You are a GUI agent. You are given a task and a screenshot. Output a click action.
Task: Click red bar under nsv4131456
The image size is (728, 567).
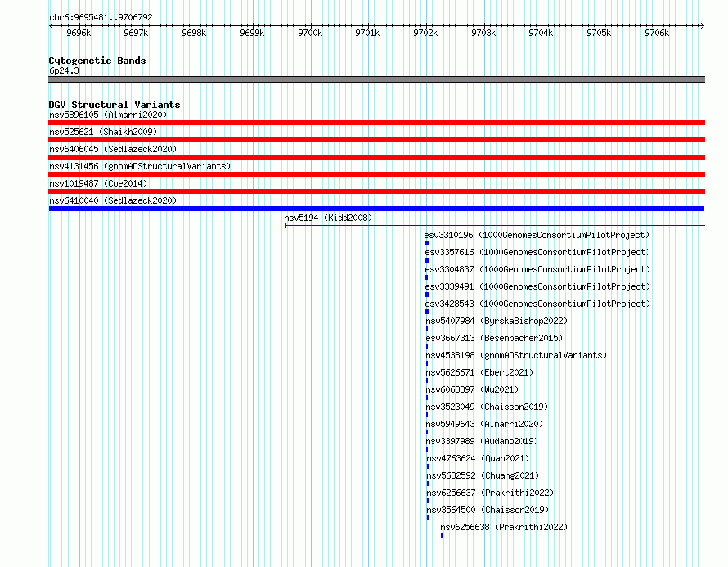pos(376,174)
